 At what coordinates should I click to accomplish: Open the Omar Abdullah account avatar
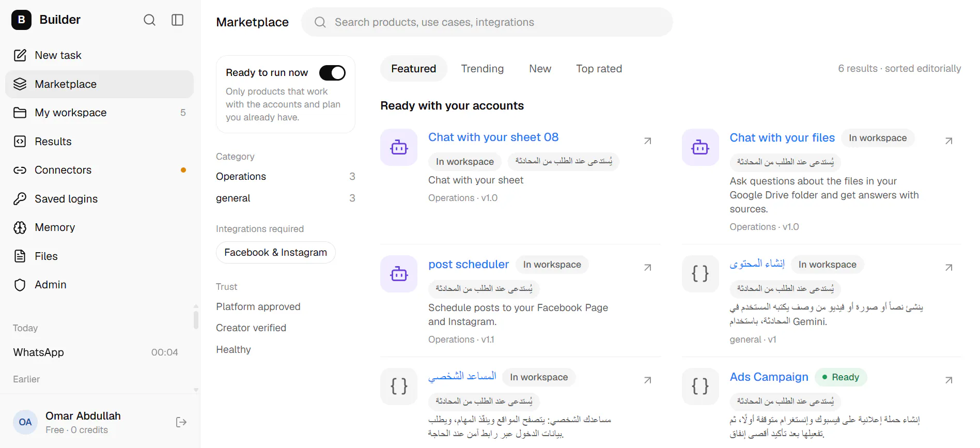pyautogui.click(x=25, y=422)
